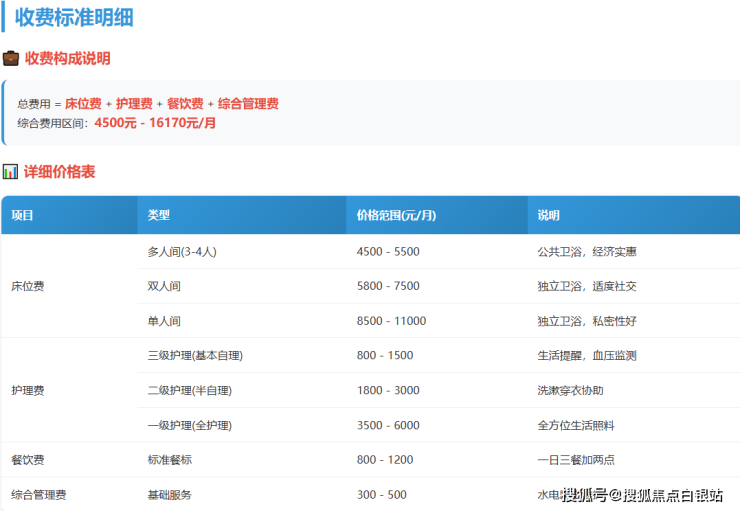Click the 标准餐标 type cell

[x=169, y=460]
